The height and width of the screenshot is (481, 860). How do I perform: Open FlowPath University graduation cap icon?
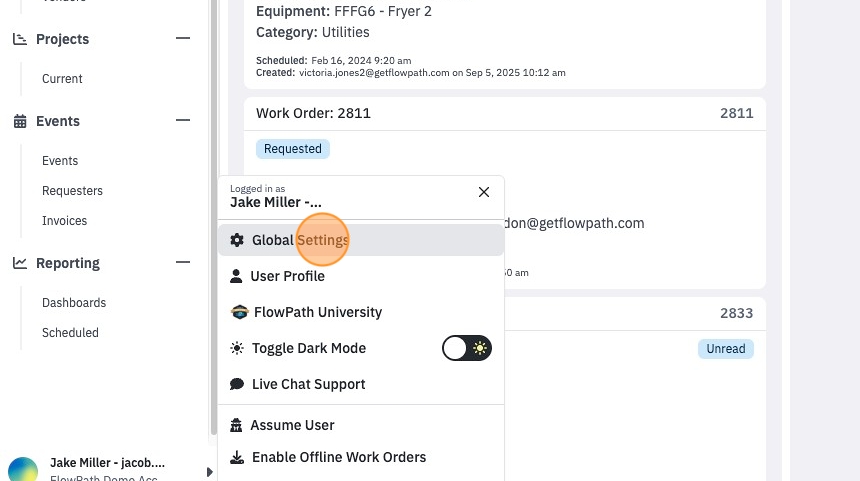(240, 312)
